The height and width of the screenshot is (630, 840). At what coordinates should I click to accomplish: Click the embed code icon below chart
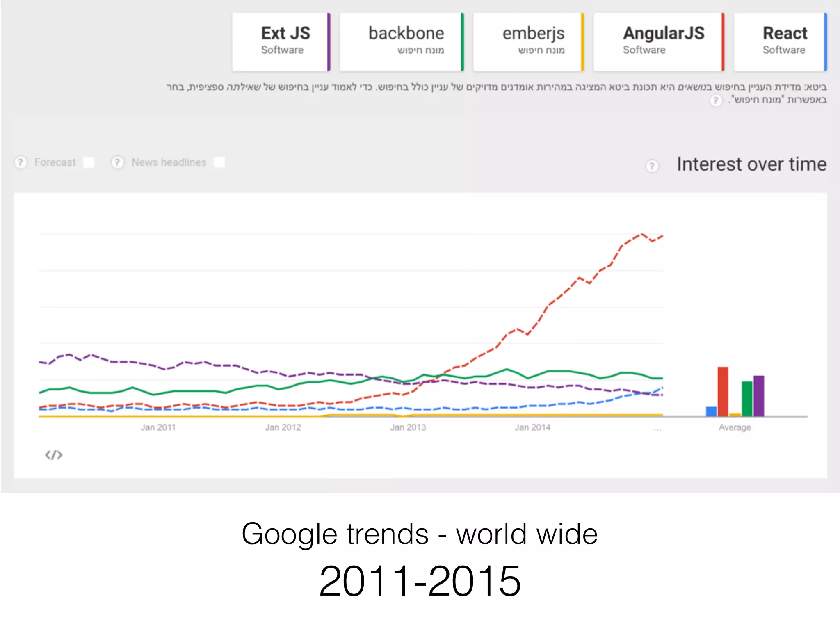[x=54, y=455]
